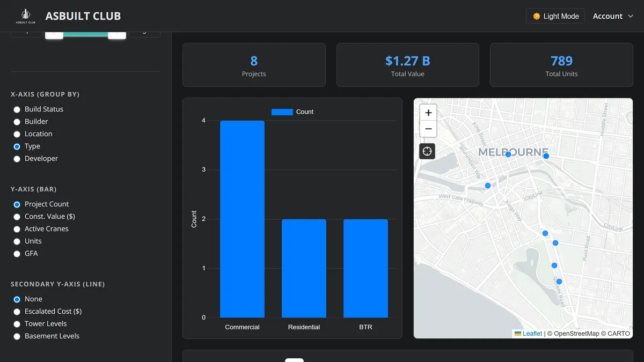Click the SECONDARY Y-AXIS (LINE) heading
The height and width of the screenshot is (362, 644).
point(58,284)
